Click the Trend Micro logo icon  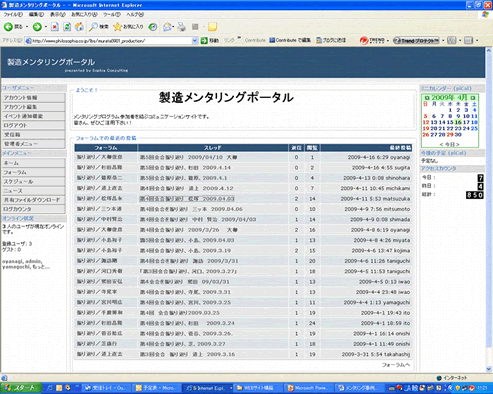[364, 41]
